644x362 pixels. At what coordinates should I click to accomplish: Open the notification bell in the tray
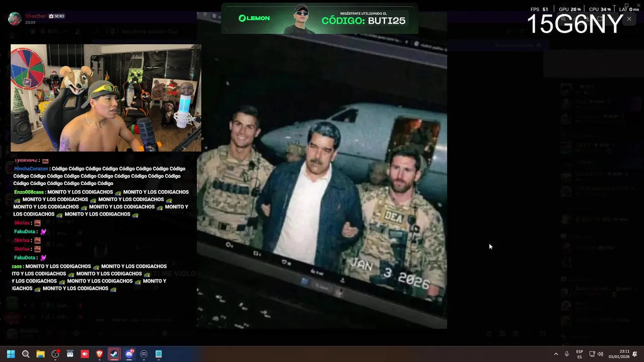click(x=635, y=354)
